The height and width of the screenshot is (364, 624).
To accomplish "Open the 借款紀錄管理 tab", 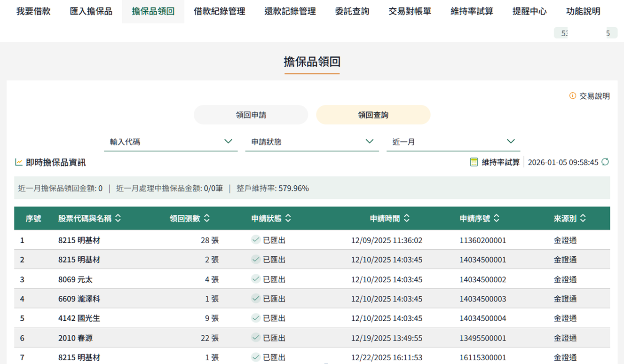I will tap(219, 11).
